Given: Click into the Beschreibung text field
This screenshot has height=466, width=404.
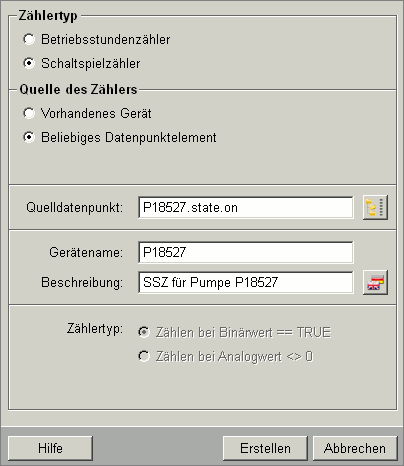Looking at the screenshot, I should (x=246, y=282).
